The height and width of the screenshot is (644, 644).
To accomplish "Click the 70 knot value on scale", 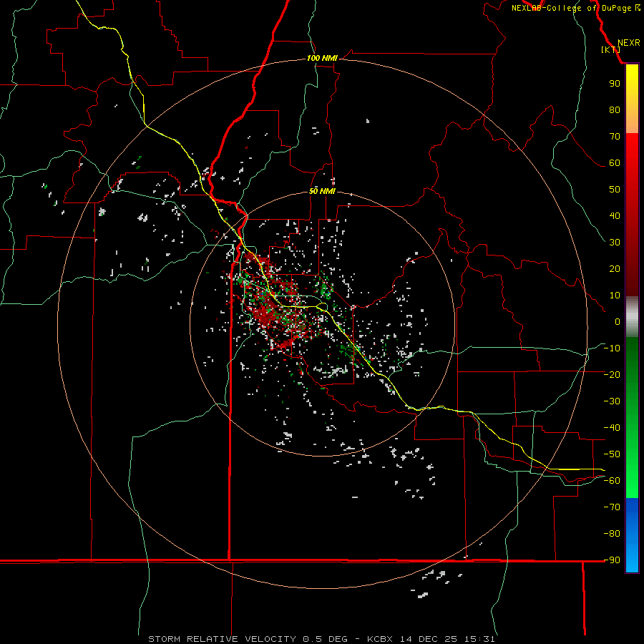I will [615, 137].
